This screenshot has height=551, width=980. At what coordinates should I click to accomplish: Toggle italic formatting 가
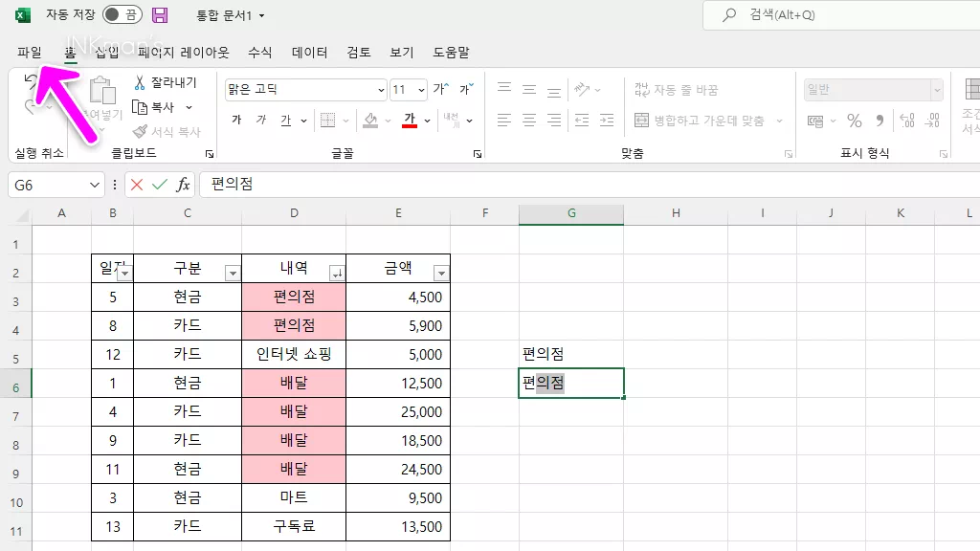click(261, 120)
